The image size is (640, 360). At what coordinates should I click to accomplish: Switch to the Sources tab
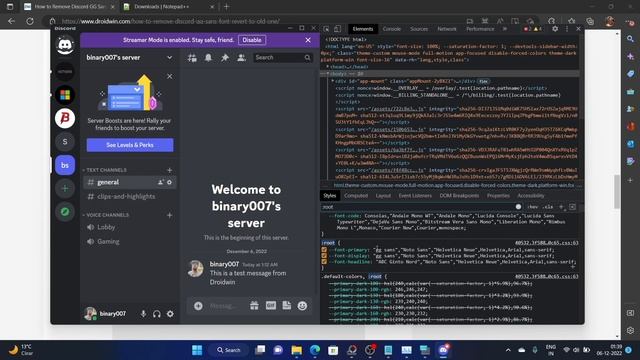coord(419,29)
